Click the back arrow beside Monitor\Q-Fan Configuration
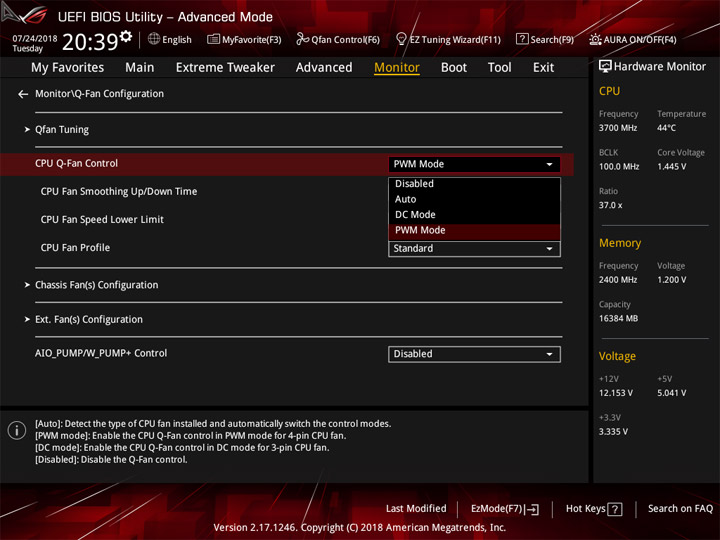Screen dimensions: 720x540 point(23,94)
